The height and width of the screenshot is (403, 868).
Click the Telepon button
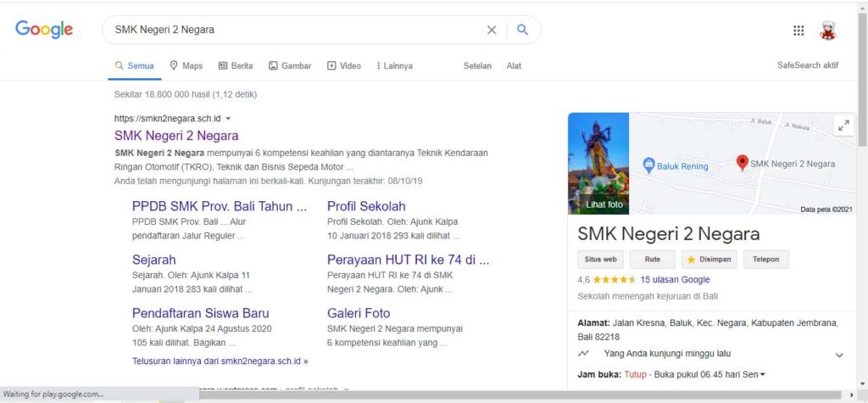(x=766, y=260)
